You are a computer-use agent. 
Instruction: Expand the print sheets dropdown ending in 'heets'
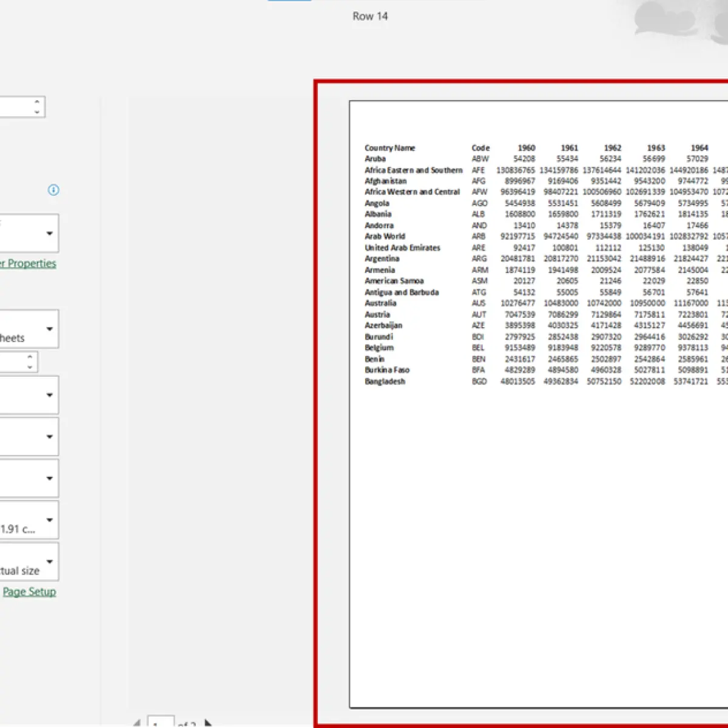pyautogui.click(x=29, y=329)
